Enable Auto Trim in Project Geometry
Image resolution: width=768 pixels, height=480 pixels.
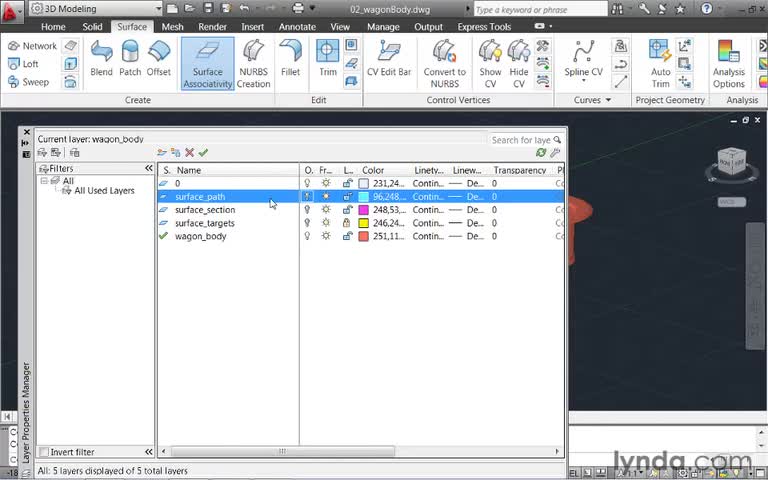click(660, 64)
